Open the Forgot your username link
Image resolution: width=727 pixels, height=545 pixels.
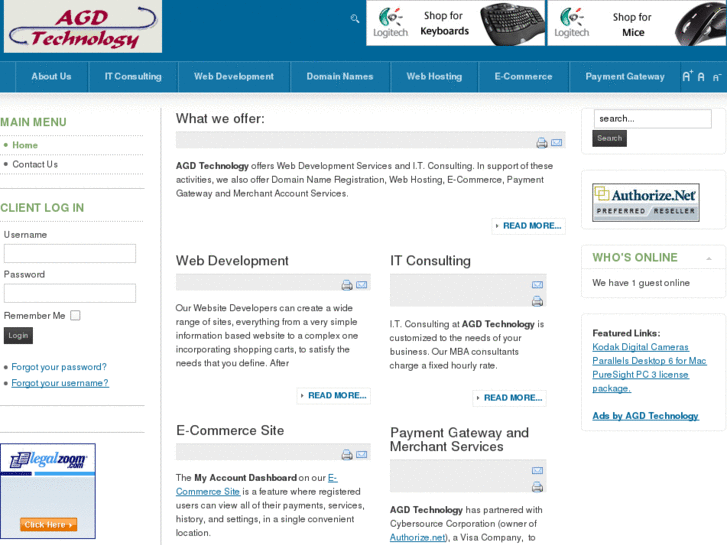tap(60, 383)
